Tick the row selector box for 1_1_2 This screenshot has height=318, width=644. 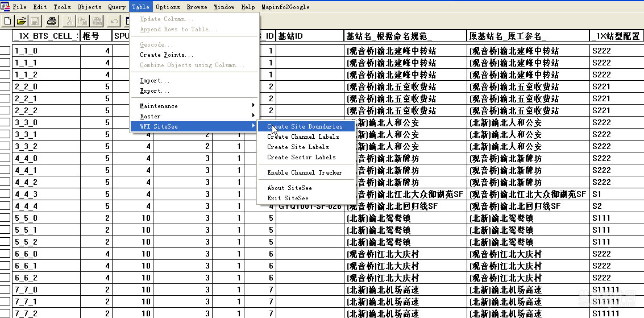[5, 75]
